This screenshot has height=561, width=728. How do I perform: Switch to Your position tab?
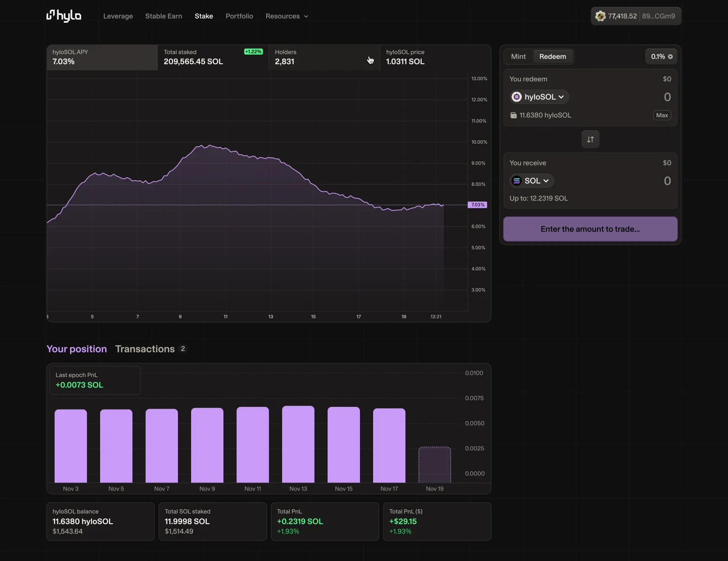[76, 349]
